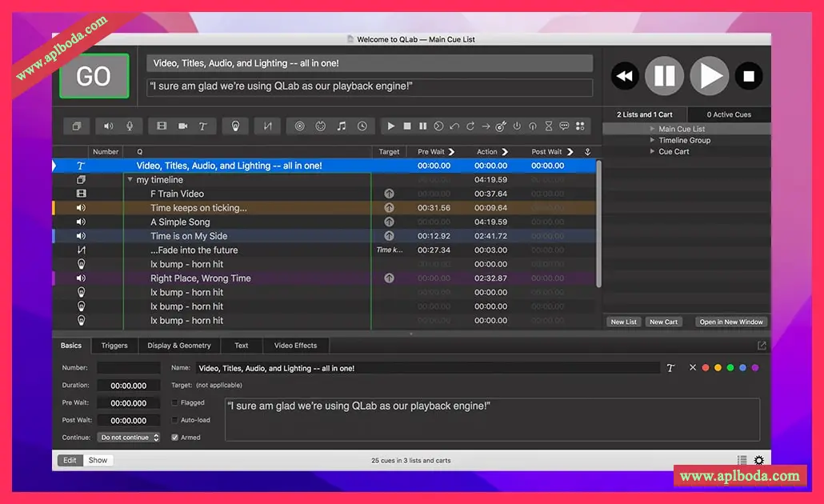The width and height of the screenshot is (824, 504).
Task: Add a Timecode cue using clock icon
Action: pyautogui.click(x=362, y=126)
